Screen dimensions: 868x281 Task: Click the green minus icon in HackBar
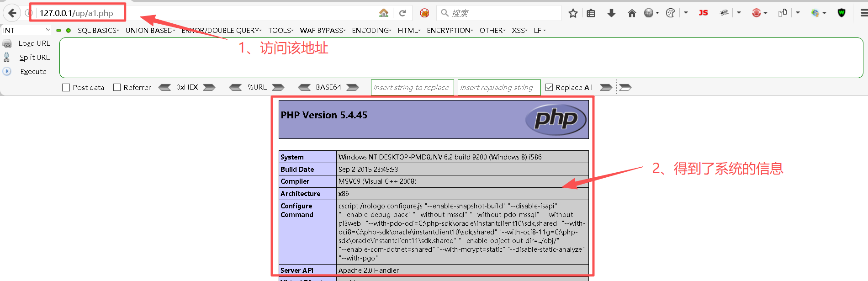click(58, 31)
